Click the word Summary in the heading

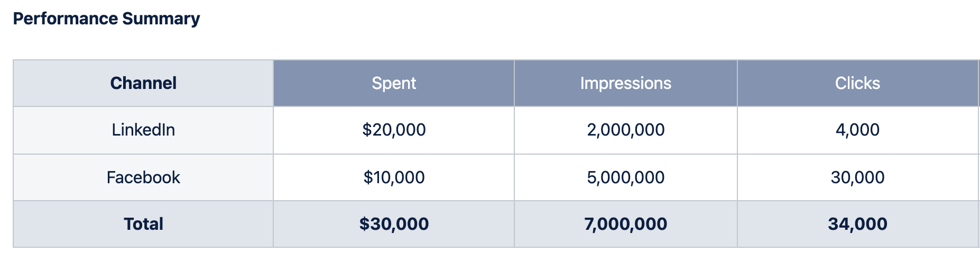[161, 19]
